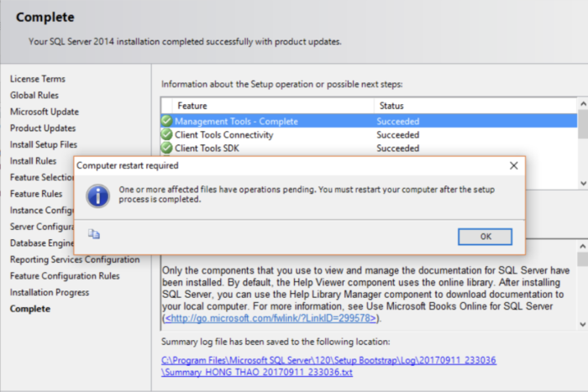
Task: Select Product Updates step in sidebar
Action: point(43,128)
